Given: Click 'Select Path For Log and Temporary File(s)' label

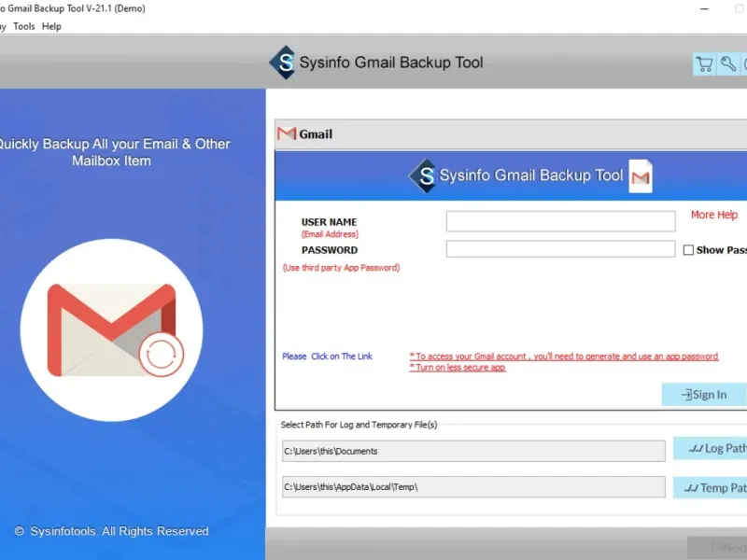Looking at the screenshot, I should pyautogui.click(x=359, y=425).
